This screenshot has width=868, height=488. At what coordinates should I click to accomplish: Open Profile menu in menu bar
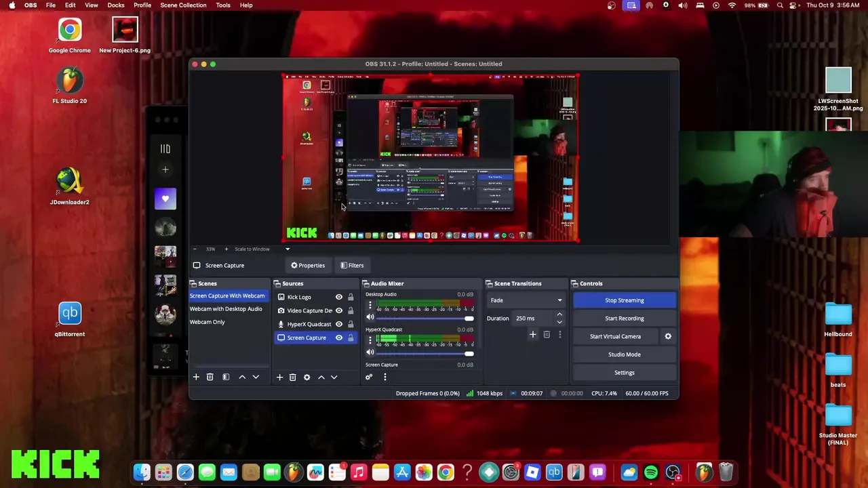[142, 5]
